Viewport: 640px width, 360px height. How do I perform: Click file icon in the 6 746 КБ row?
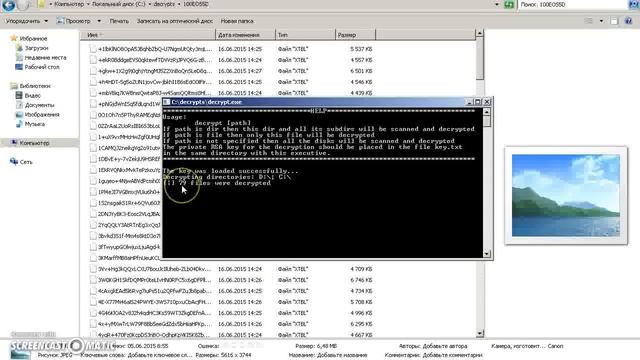coord(93,280)
